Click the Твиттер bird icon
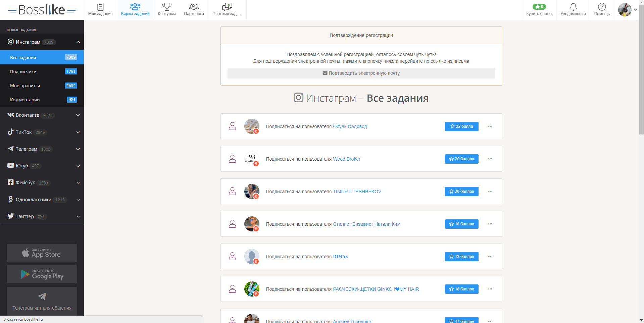 point(11,216)
